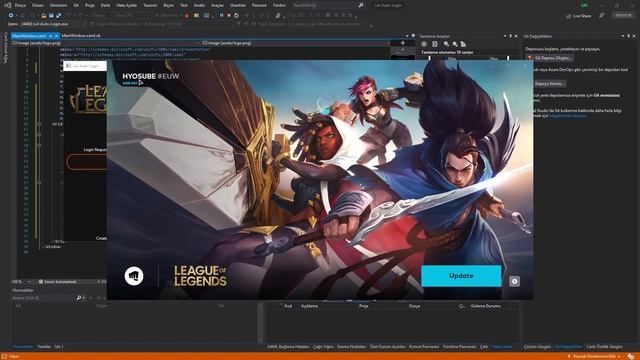Open the Düzen menu
Image resolution: width=640 pixels, height=360 pixels.
coord(38,5)
